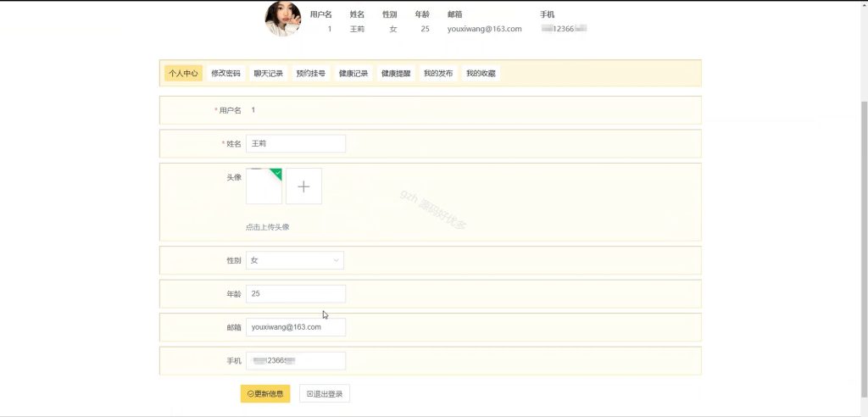Click the 点击上传头像 hint text
The height and width of the screenshot is (417, 868).
point(267,227)
